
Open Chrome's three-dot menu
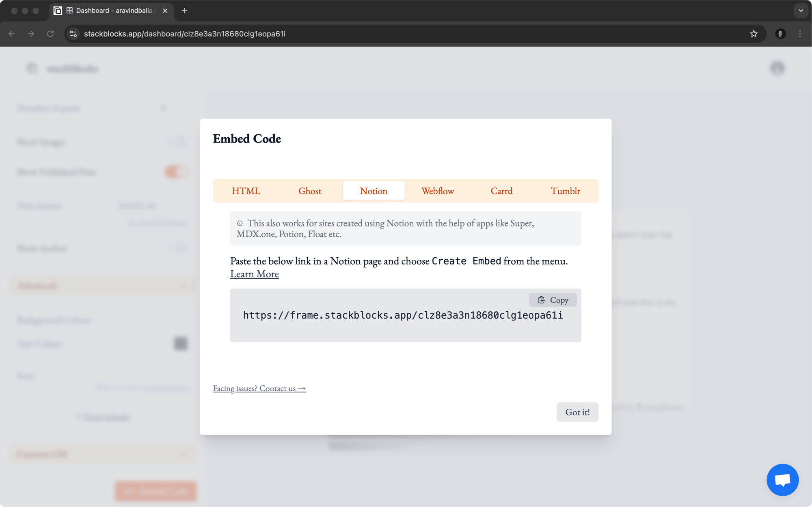[x=800, y=34]
